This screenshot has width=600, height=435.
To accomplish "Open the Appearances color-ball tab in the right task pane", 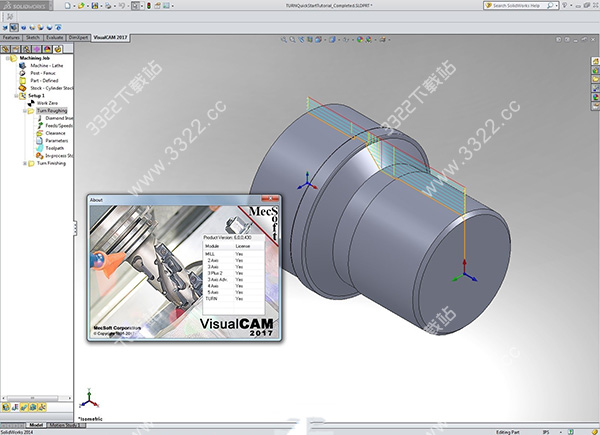I will coord(595,97).
